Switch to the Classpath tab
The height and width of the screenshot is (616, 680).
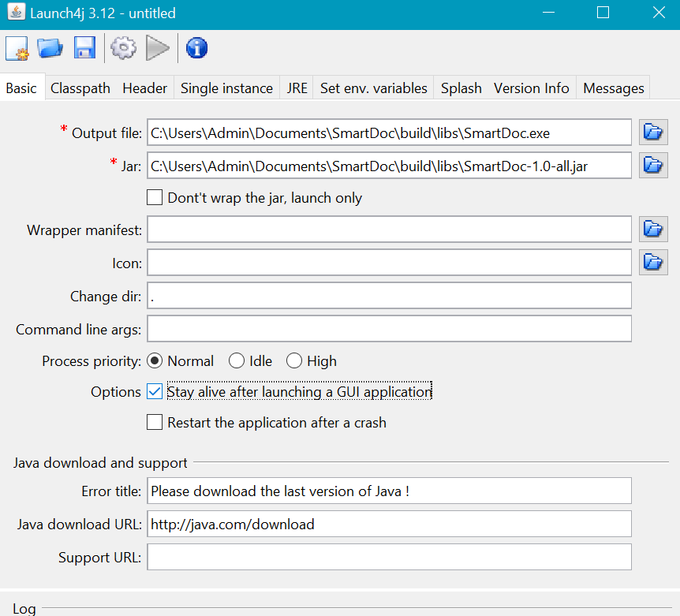(80, 88)
